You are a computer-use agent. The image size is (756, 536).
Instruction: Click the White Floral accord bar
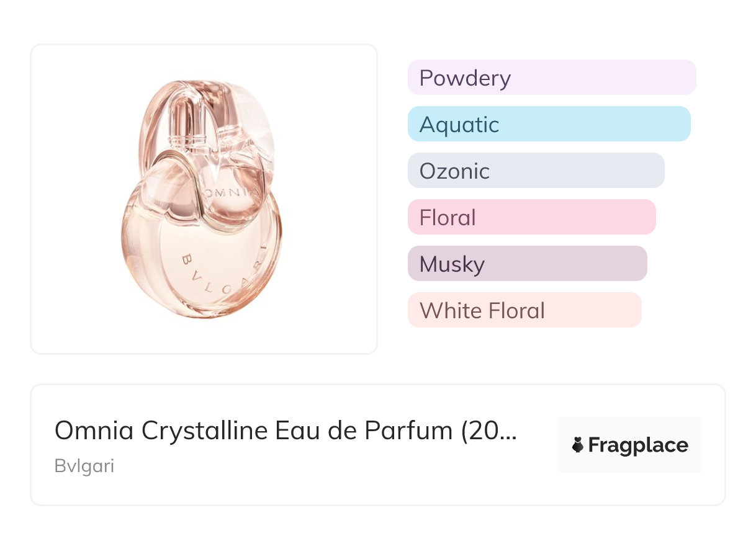tap(524, 310)
